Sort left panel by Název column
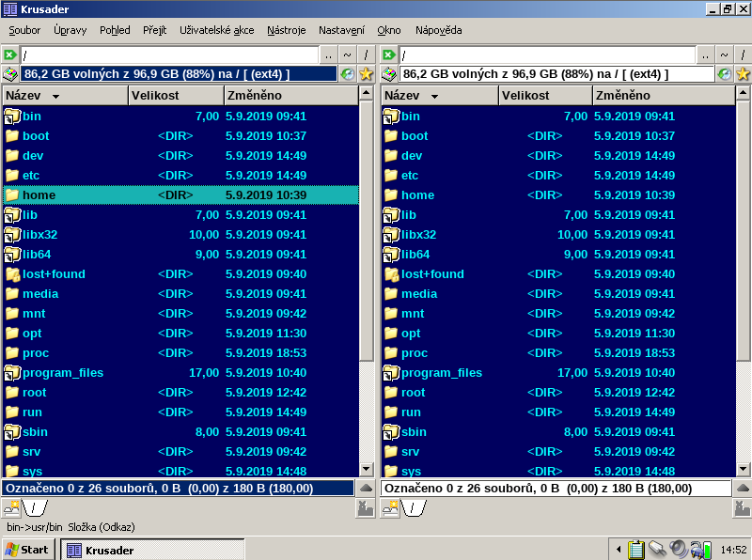 click(x=66, y=96)
